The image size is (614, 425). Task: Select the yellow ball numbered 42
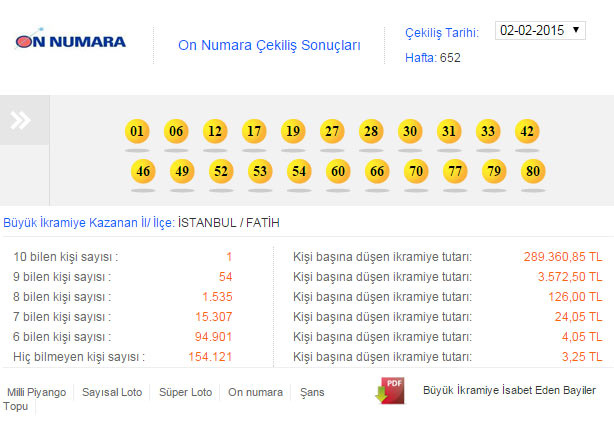click(527, 131)
